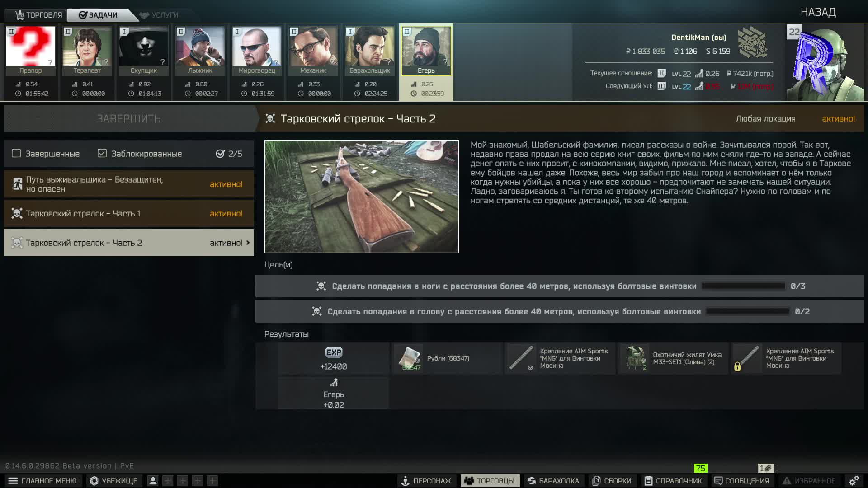The height and width of the screenshot is (488, 868).
Task: Enable the Заблокированные checkbox
Action: (x=102, y=154)
